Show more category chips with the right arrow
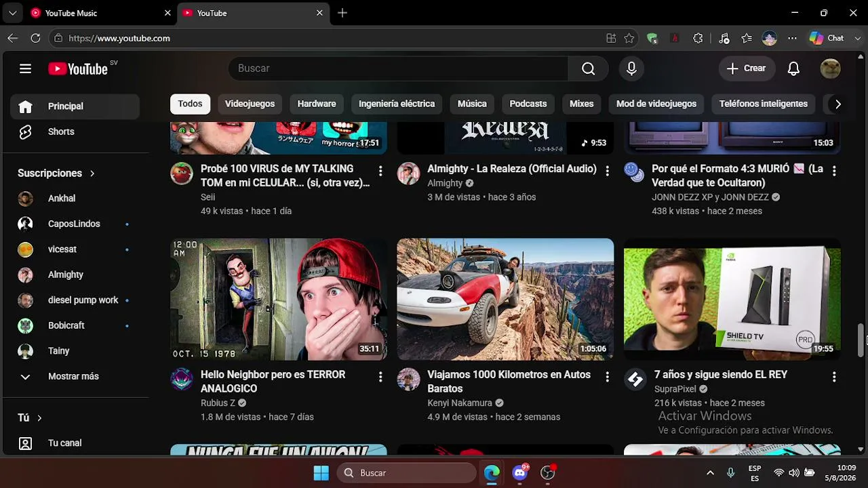The height and width of the screenshot is (488, 868). [x=837, y=104]
